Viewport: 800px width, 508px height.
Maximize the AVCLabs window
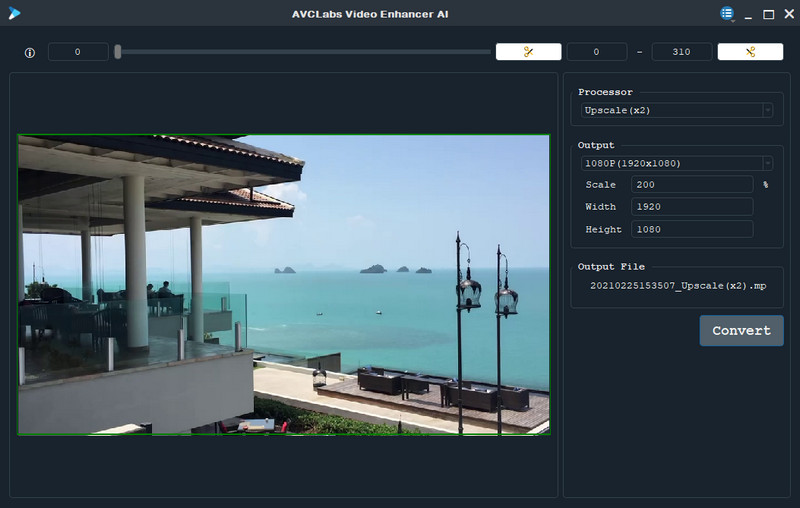[768, 14]
